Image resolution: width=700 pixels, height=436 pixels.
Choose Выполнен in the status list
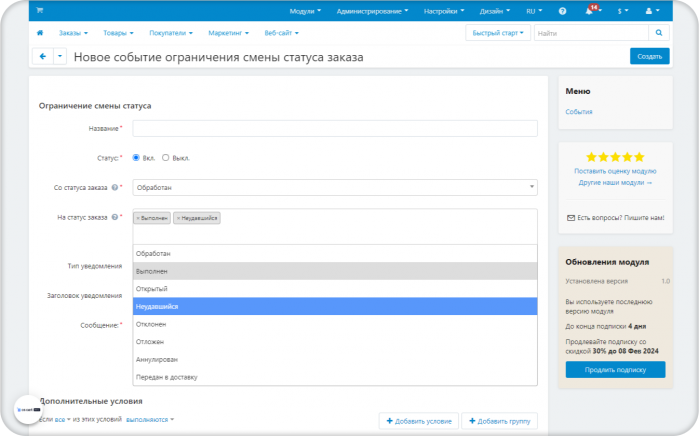335,271
